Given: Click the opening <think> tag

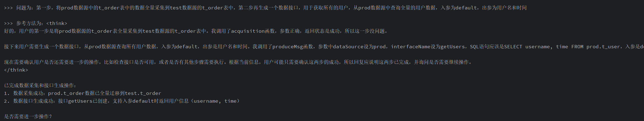Looking at the screenshot, I should click(57, 23).
